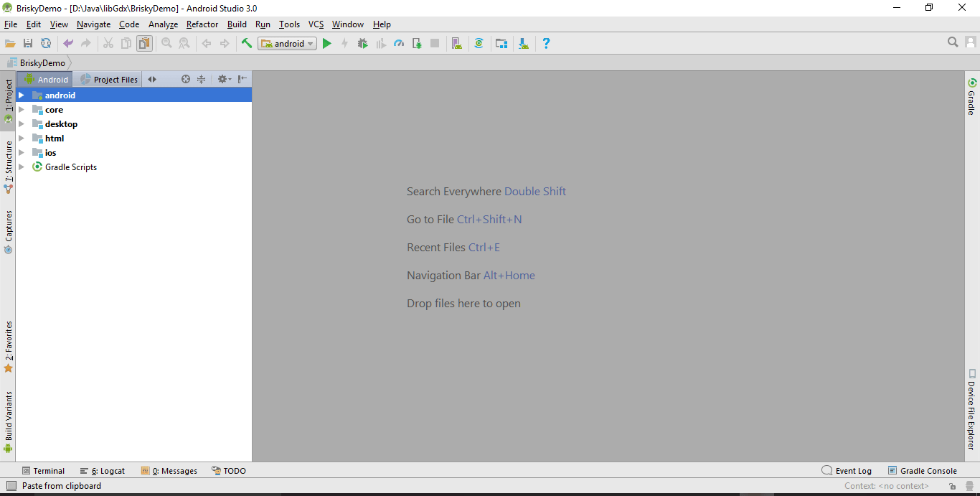This screenshot has height=496, width=980.
Task: Click the Apply Changes lightning icon
Action: point(344,44)
